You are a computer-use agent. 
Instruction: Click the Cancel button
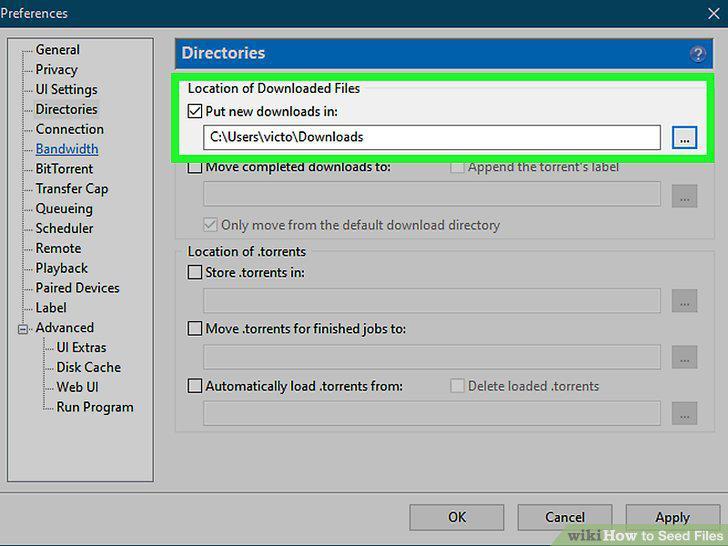[565, 517]
